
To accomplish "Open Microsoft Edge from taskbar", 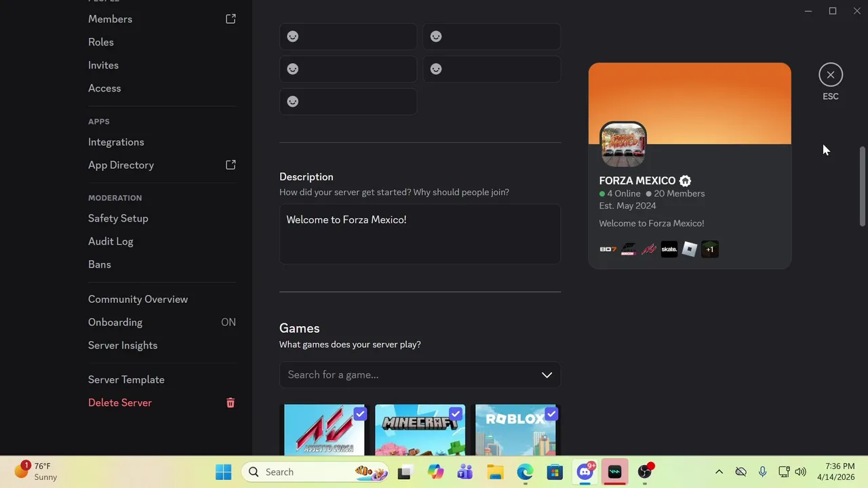I will click(525, 472).
